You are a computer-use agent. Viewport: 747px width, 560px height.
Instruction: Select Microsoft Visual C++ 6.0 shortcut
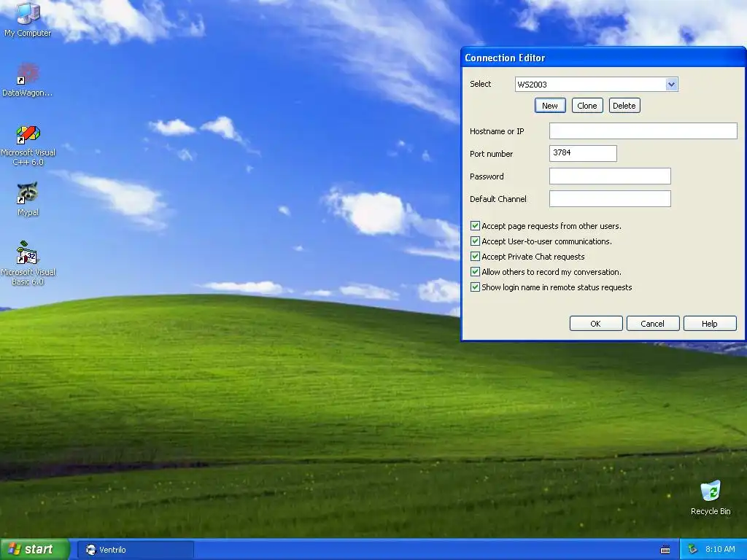tap(28, 145)
